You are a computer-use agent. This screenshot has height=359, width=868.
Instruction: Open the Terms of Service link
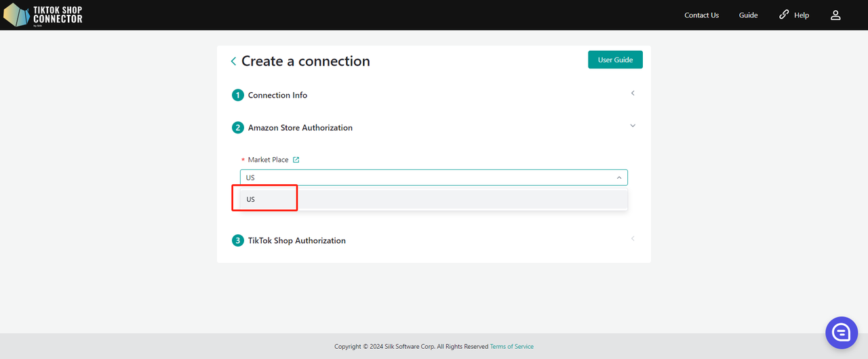[x=511, y=347]
